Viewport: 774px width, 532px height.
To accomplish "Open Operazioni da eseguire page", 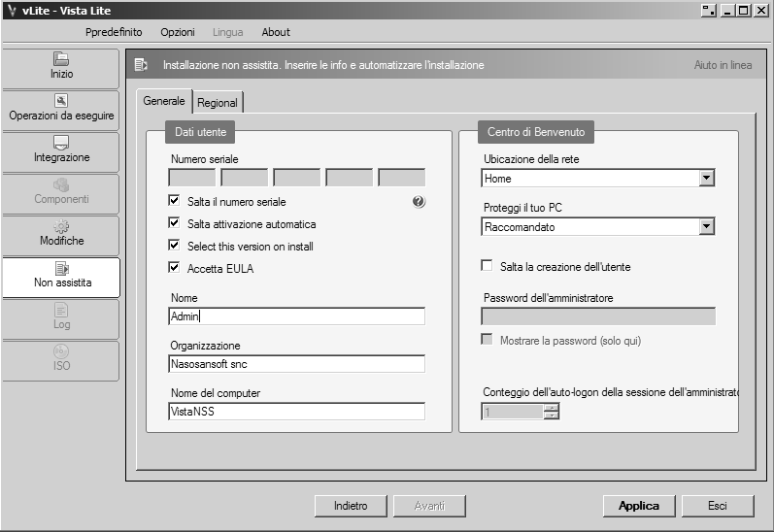I will (61, 110).
